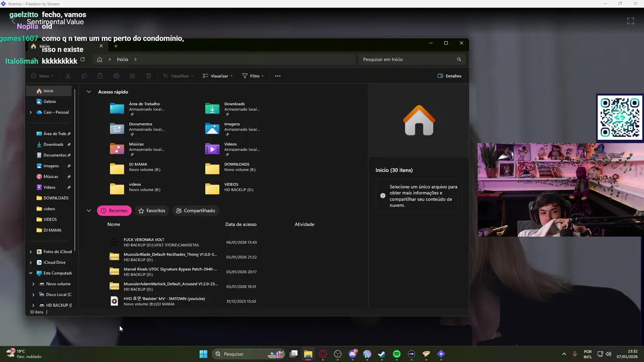Expand Caio – Pessoal in sidebar

tap(31, 112)
